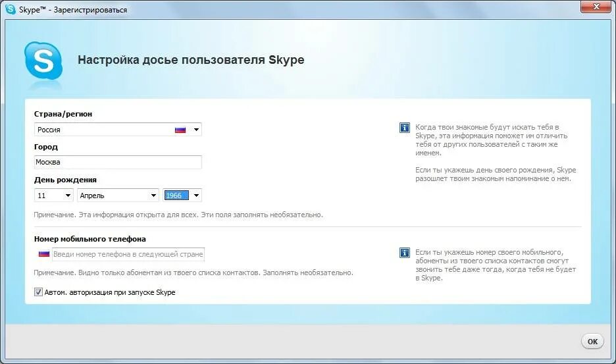The height and width of the screenshot is (364, 616).
Task: Expand the birth year dropdown showing 1966
Action: click(182, 195)
